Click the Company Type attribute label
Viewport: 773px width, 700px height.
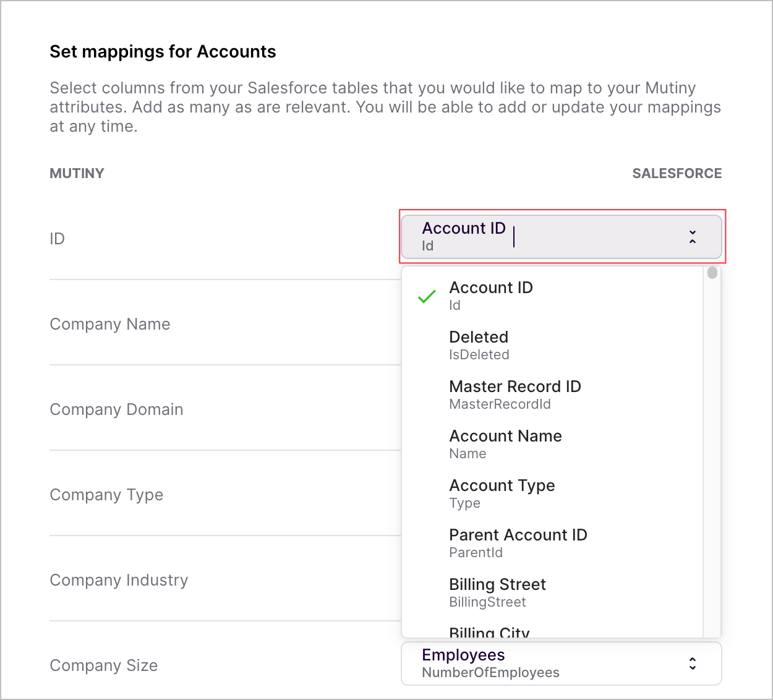pos(106,495)
